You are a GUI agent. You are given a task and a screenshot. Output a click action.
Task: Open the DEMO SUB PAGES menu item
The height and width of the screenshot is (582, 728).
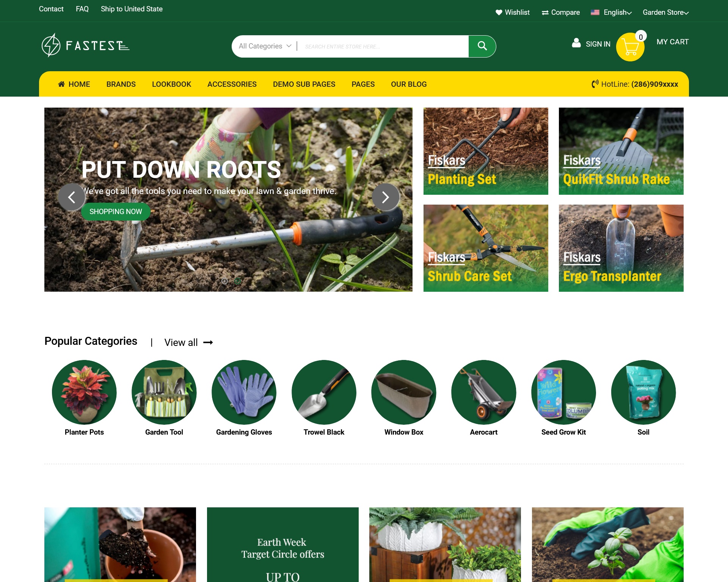click(x=304, y=84)
